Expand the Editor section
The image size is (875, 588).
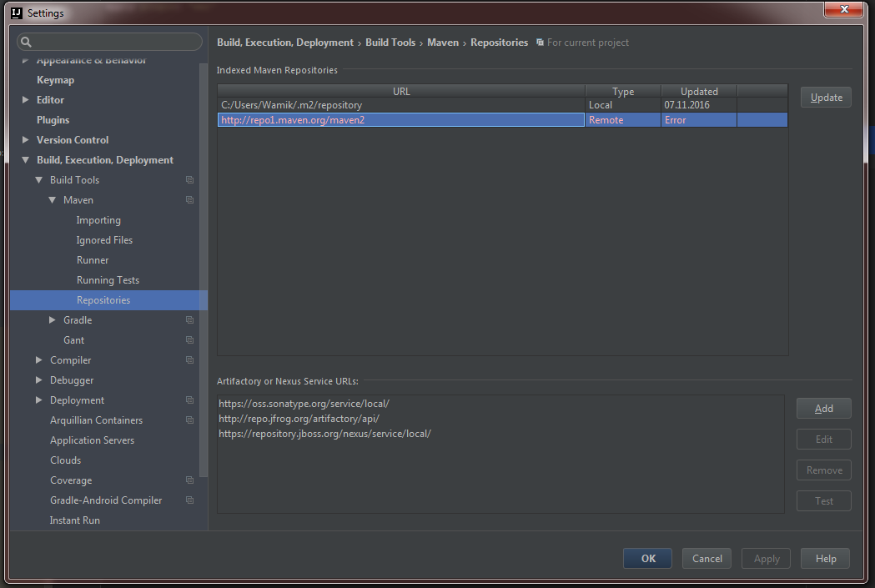25,100
